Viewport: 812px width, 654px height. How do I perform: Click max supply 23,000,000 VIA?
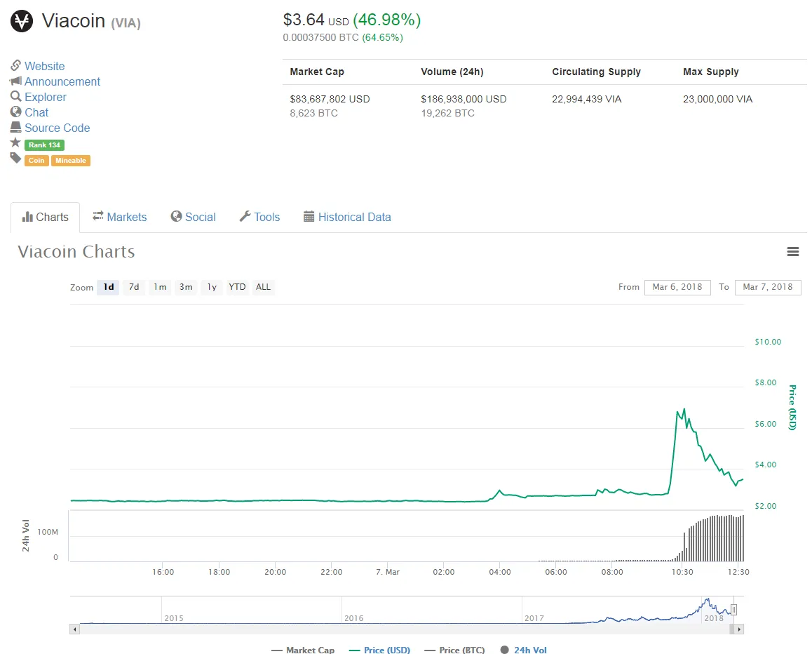click(x=718, y=99)
